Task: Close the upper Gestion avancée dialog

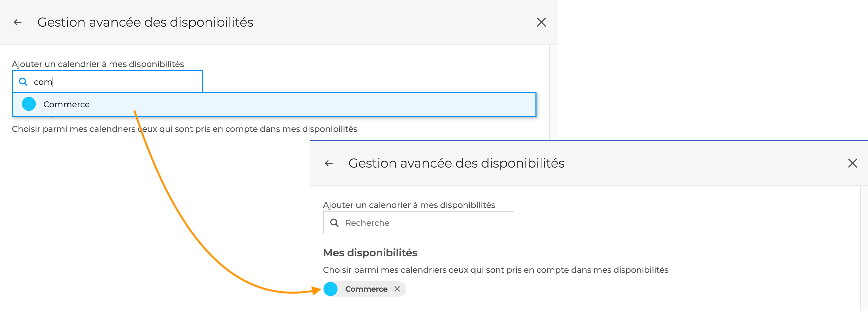Action: click(x=541, y=22)
